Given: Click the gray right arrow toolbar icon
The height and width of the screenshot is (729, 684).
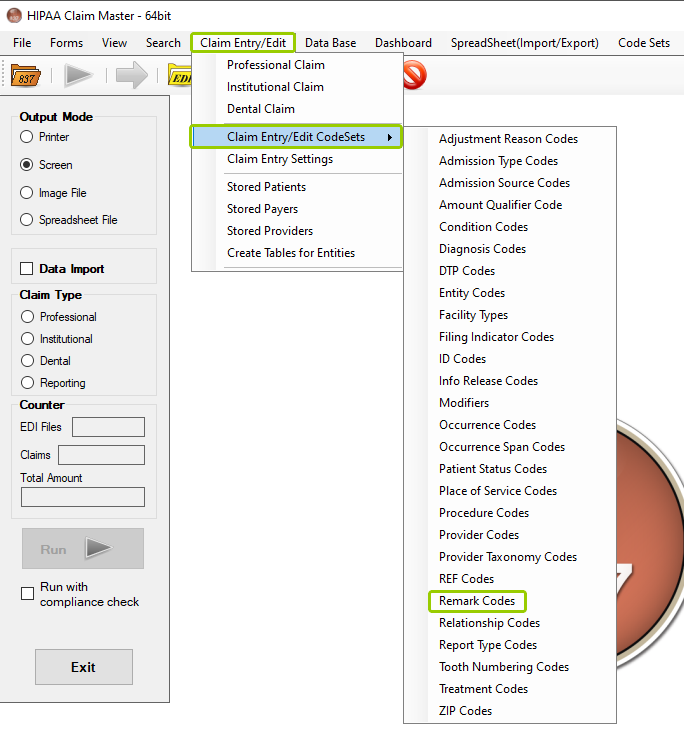Looking at the screenshot, I should tap(132, 75).
